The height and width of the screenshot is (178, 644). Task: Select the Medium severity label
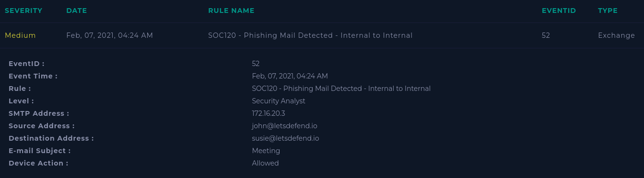point(20,35)
